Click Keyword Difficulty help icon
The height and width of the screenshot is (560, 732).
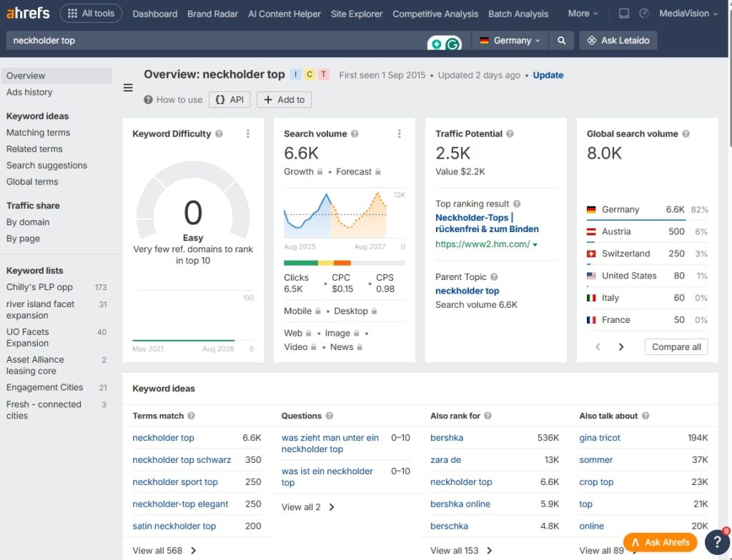click(219, 134)
